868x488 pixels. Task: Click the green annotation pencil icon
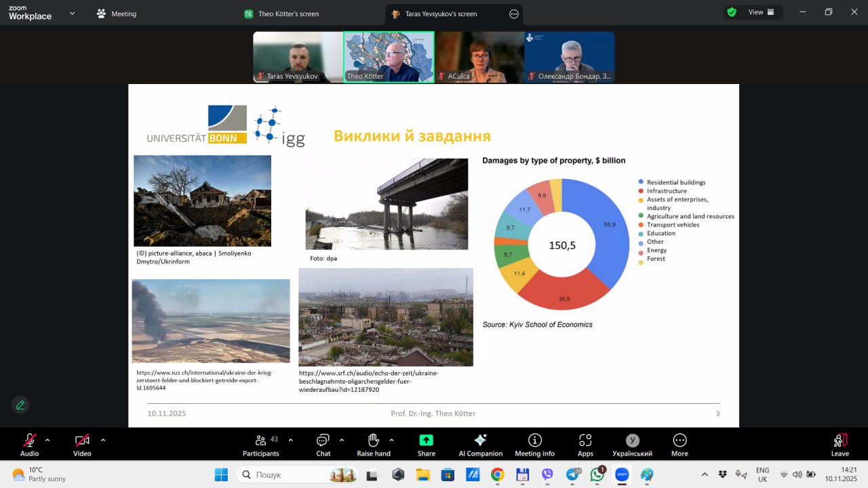tap(20, 405)
